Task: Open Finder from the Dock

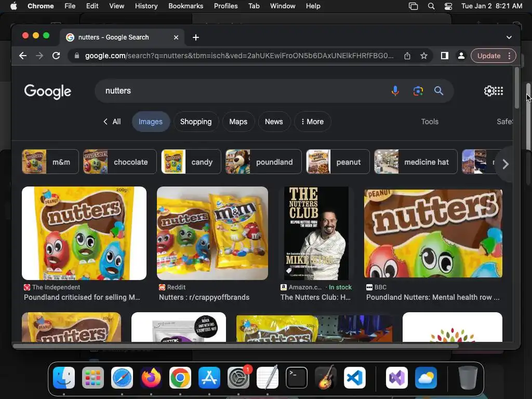Action: [x=64, y=378]
